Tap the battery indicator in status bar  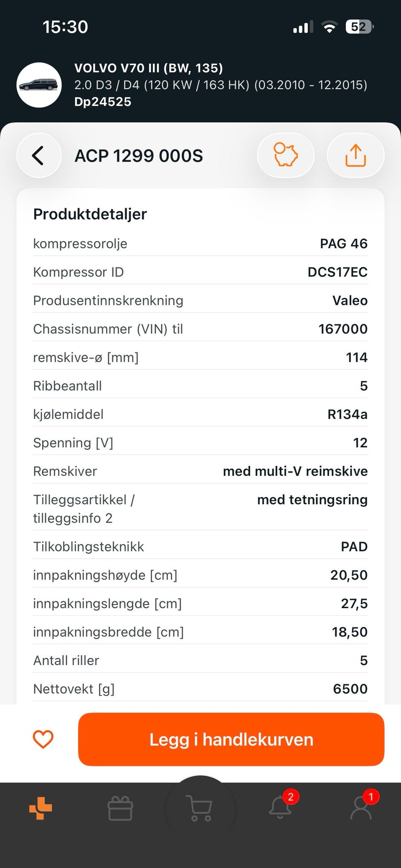(360, 27)
